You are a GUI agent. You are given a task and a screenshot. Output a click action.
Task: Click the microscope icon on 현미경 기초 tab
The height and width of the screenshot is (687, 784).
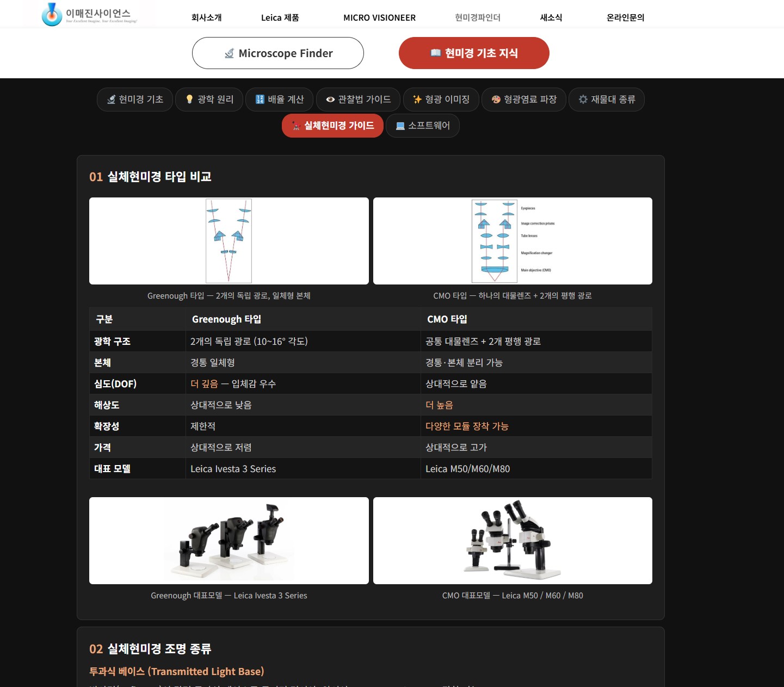tap(112, 100)
